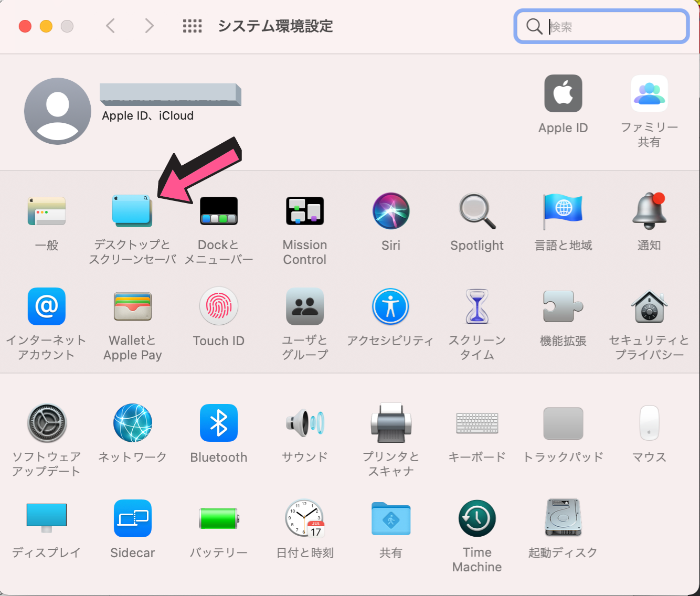Open the 一般 (General) preferences
The height and width of the screenshot is (596, 700).
(47, 211)
